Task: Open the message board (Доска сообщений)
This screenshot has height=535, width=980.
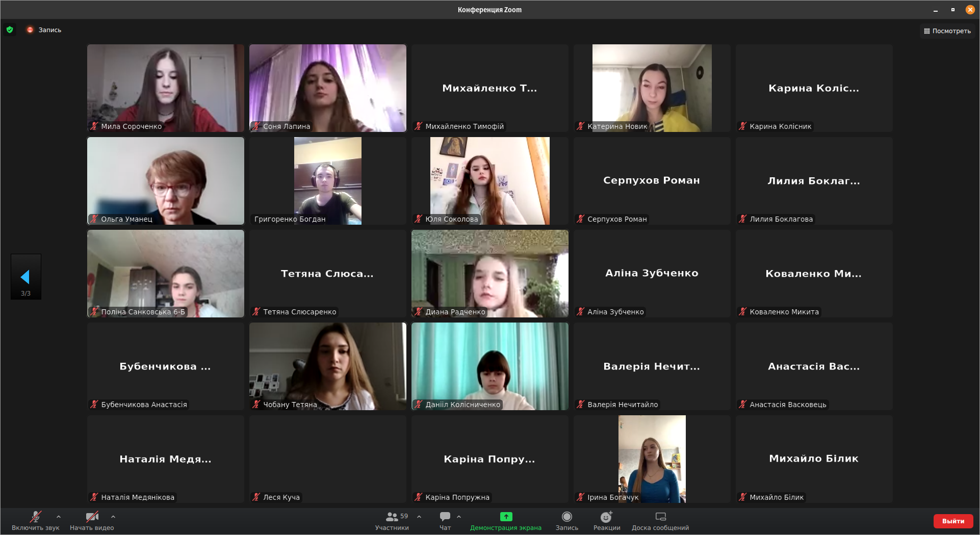Action: click(660, 517)
